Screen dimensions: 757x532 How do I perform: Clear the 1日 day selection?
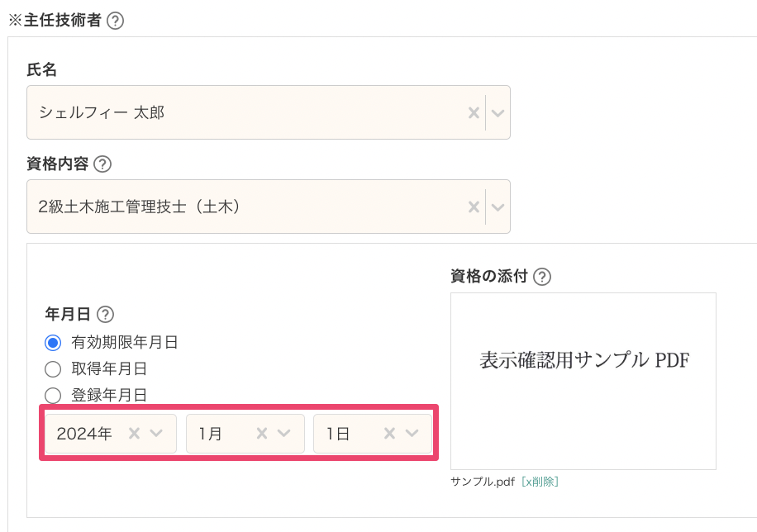(389, 434)
